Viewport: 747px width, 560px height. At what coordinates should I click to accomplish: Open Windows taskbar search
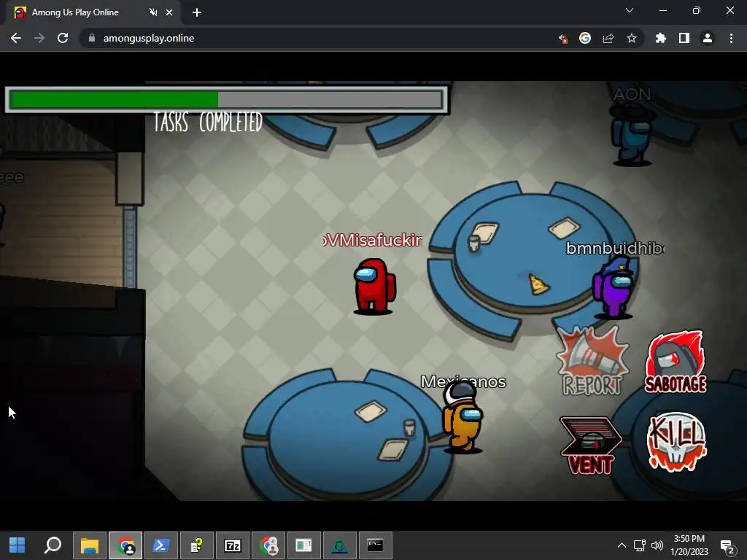click(53, 545)
